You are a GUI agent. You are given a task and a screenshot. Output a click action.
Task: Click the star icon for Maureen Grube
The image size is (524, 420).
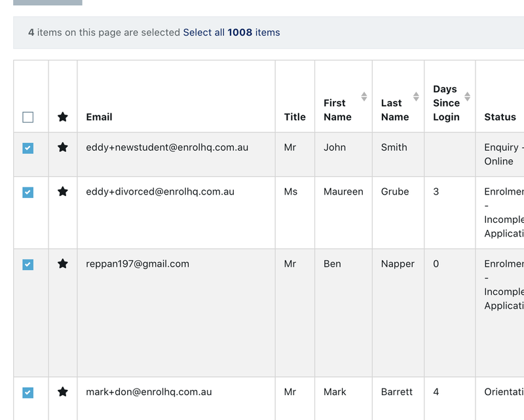click(63, 192)
